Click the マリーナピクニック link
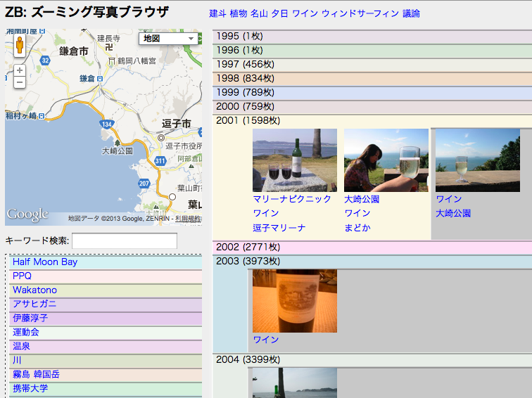Screen dimensions: 532x398 tap(292, 199)
